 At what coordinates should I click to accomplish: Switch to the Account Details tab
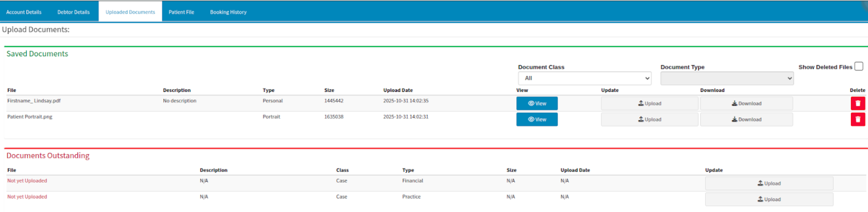(x=24, y=12)
